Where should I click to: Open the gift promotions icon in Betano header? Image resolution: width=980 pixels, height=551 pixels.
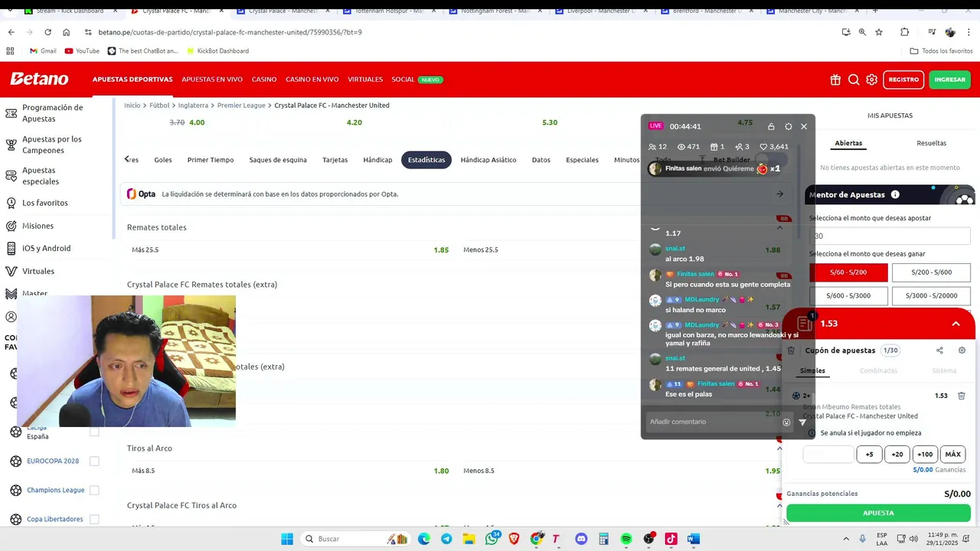[x=835, y=80]
